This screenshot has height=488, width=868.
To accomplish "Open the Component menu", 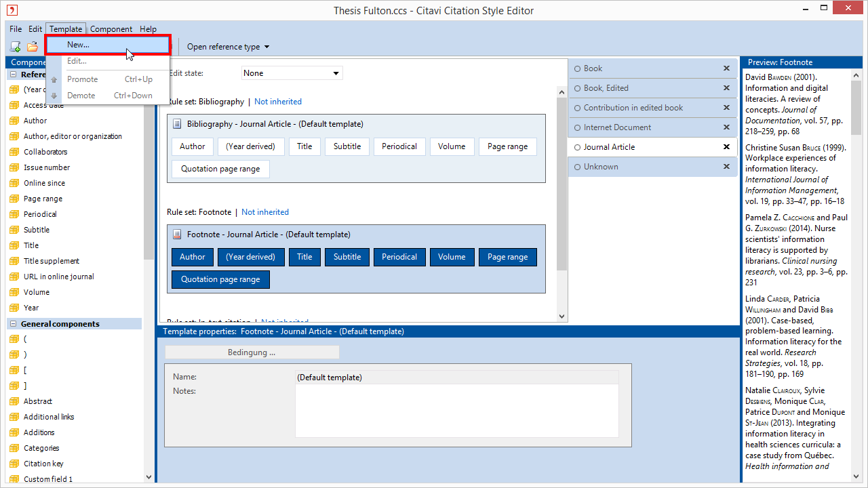I will pyautogui.click(x=111, y=29).
